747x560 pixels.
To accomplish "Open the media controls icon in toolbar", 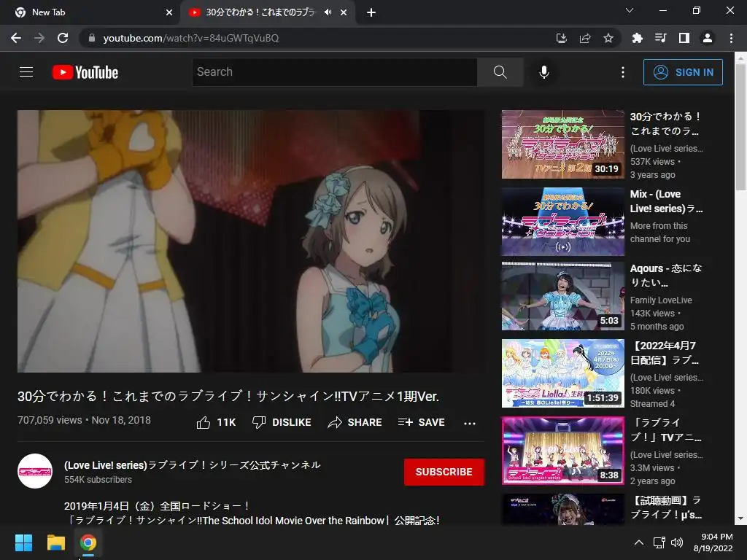I will [660, 38].
